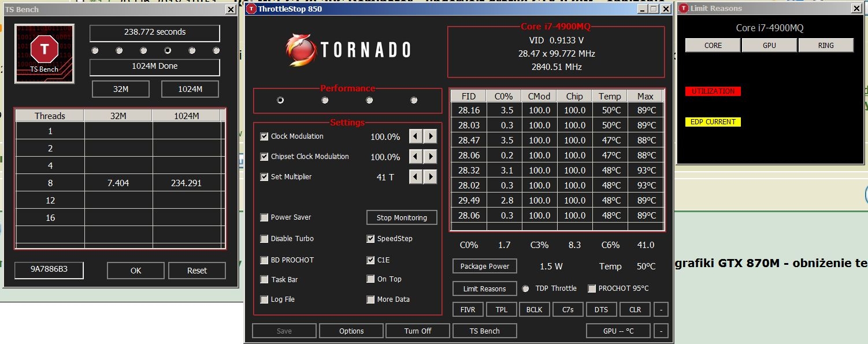The image size is (868, 344).
Task: Click the Tornado logo in ThrottleStop
Action: click(348, 49)
